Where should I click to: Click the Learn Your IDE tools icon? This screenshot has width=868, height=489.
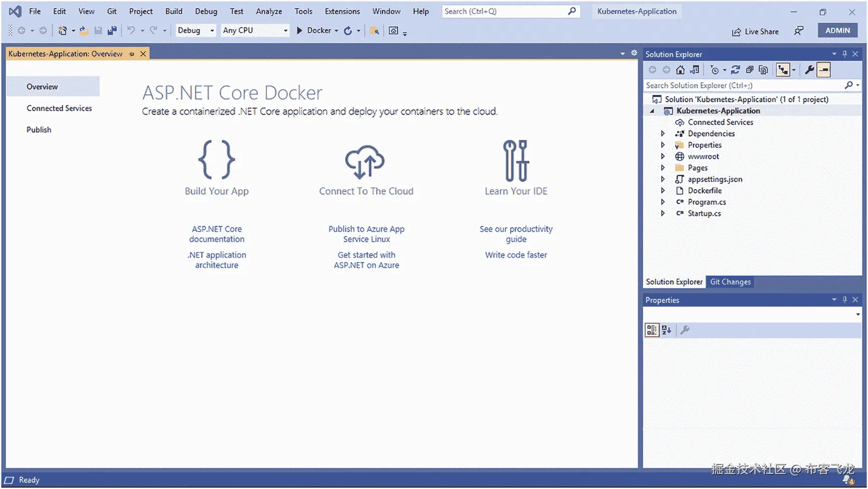coord(516,160)
